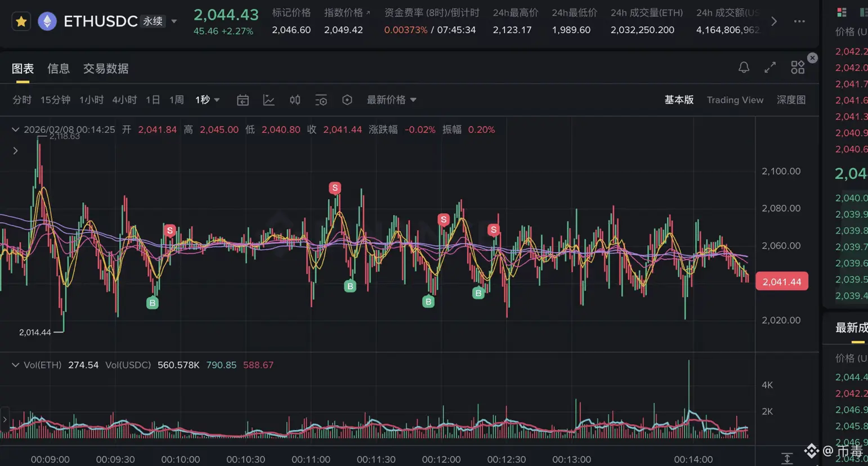Click the red 2,041.44 current price tag

[782, 281]
